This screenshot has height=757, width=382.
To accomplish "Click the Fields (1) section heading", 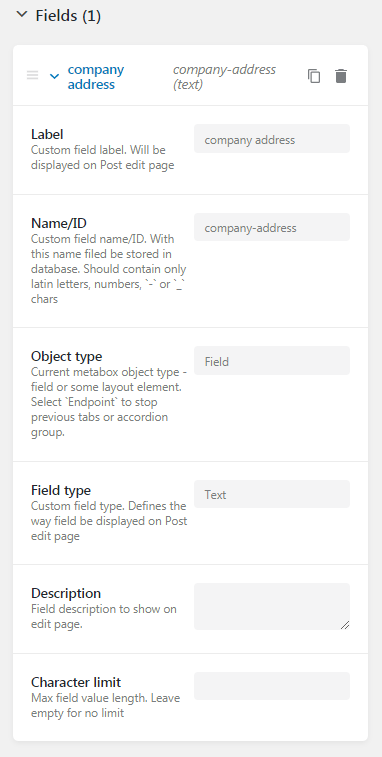I will point(68,16).
